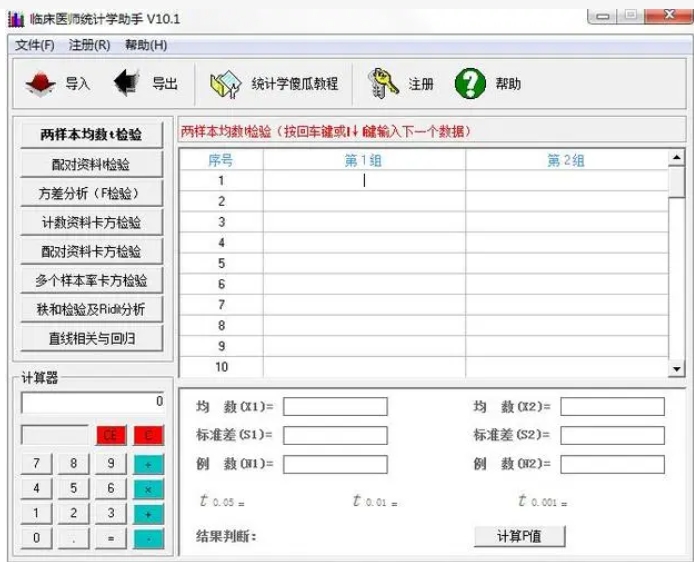Click the 第2组 column header
Viewport: 694px width, 562px height.
click(x=567, y=160)
